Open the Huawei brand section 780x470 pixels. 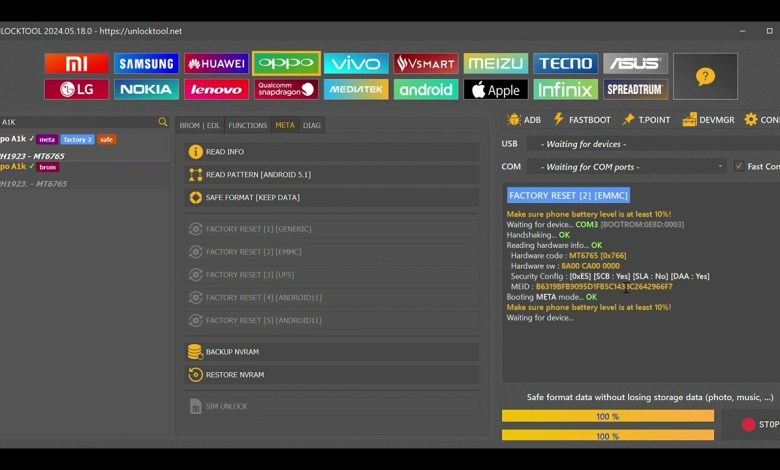click(216, 64)
